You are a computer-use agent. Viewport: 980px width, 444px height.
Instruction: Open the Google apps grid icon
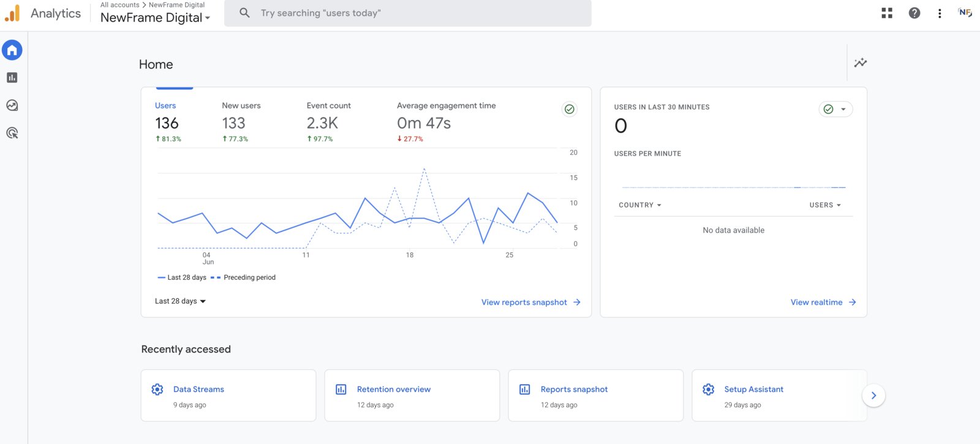(887, 13)
